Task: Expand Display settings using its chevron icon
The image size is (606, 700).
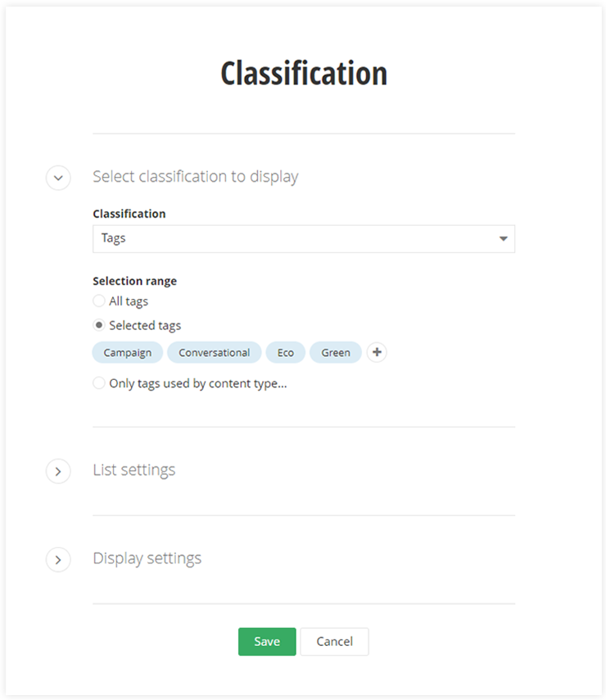Action: 58,560
